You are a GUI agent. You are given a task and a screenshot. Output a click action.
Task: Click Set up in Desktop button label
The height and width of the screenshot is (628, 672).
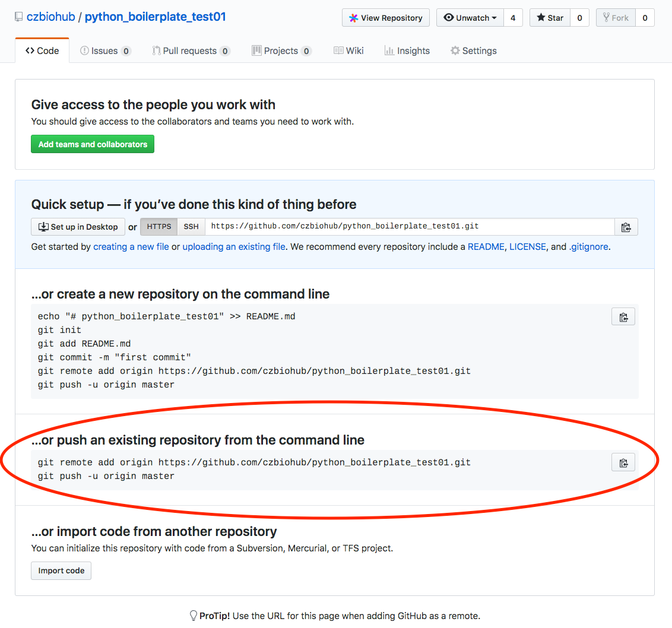click(x=84, y=227)
